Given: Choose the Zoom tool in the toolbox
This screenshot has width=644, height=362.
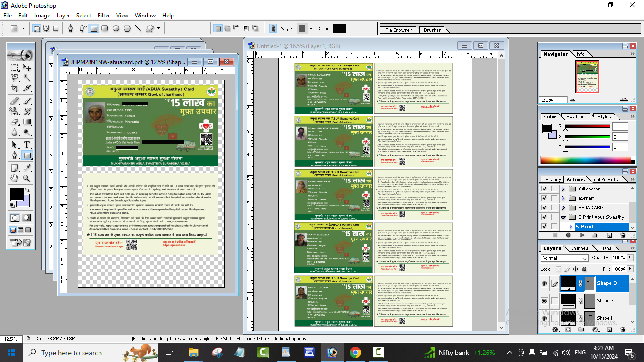Looking at the screenshot, I should 27,179.
